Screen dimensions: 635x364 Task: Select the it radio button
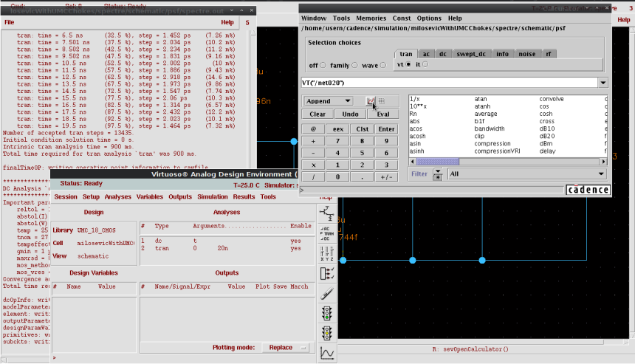(425, 64)
